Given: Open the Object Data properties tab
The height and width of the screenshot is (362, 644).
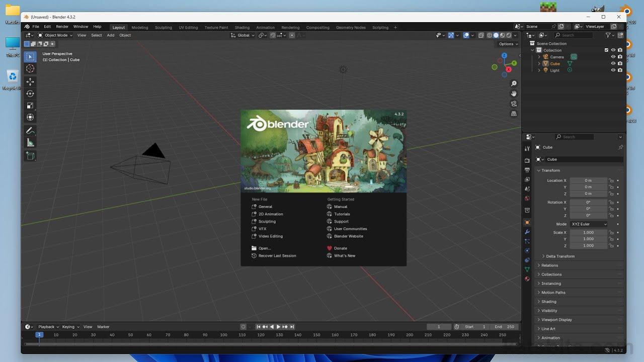Looking at the screenshot, I should 527,269.
